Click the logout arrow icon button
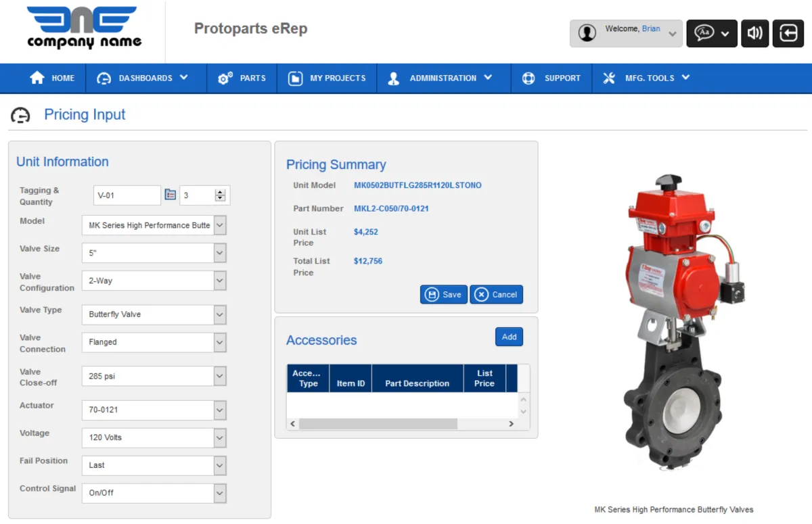 click(788, 33)
